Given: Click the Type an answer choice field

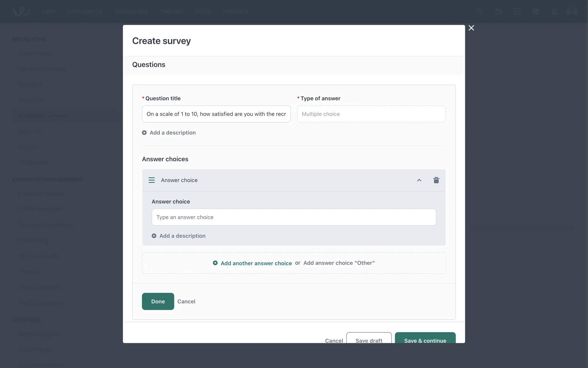Looking at the screenshot, I should (x=294, y=217).
